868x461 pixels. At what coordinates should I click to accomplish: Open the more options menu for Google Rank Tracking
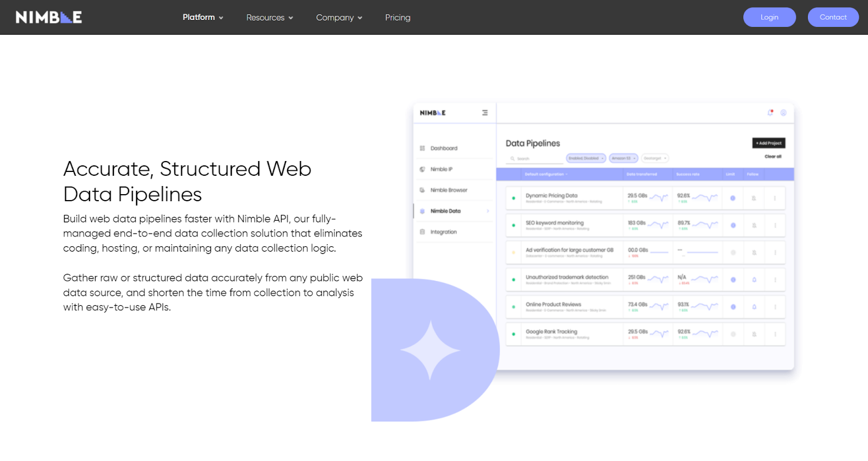click(775, 334)
